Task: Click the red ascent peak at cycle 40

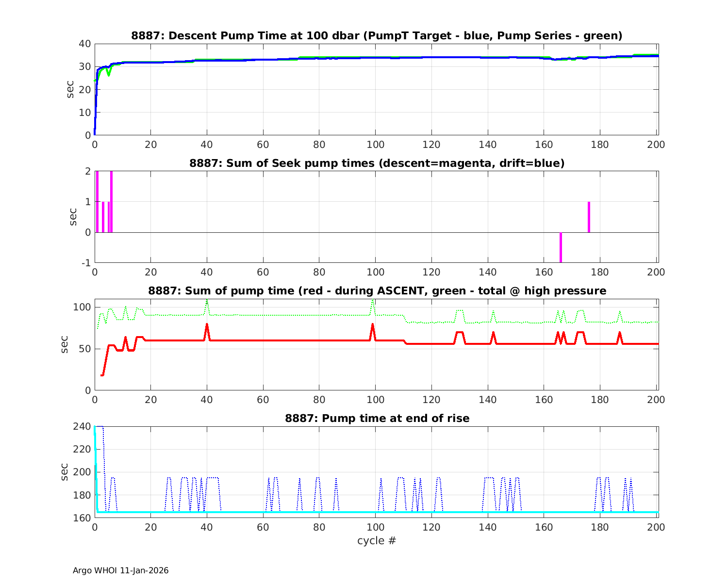Action: click(x=207, y=325)
